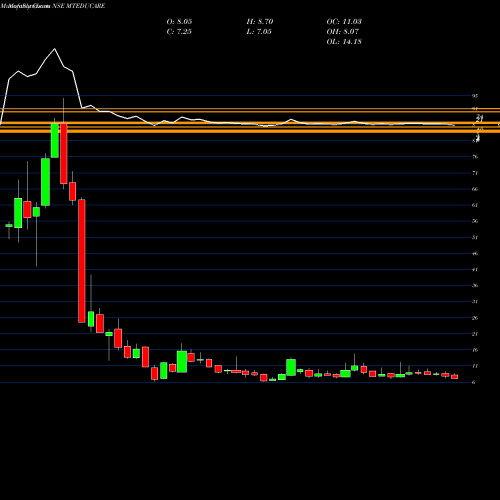500x500 pixels.
Task: Click the 21 price axis label
Action: coord(475,334)
